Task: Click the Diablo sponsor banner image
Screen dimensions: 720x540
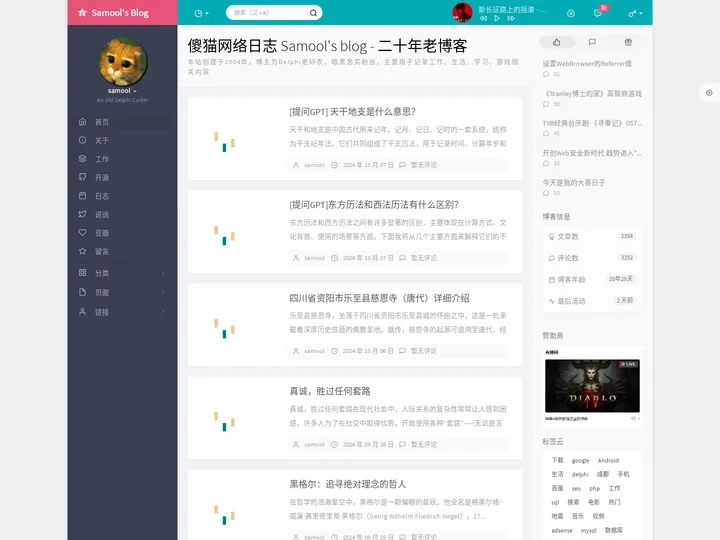Action: coord(592,386)
